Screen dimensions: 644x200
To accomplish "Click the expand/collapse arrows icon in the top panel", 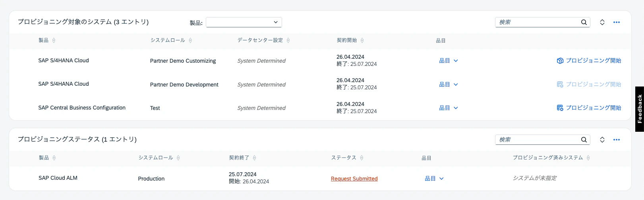I will click(x=602, y=22).
